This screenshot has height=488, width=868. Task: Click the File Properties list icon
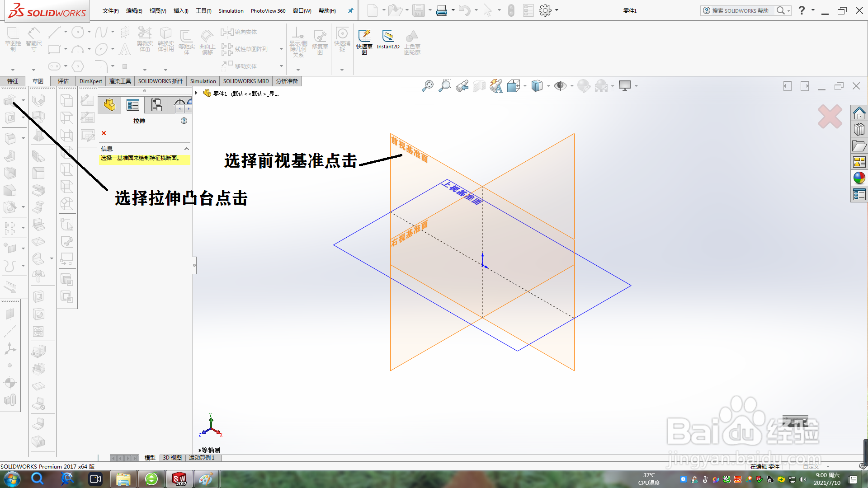pyautogui.click(x=528, y=10)
